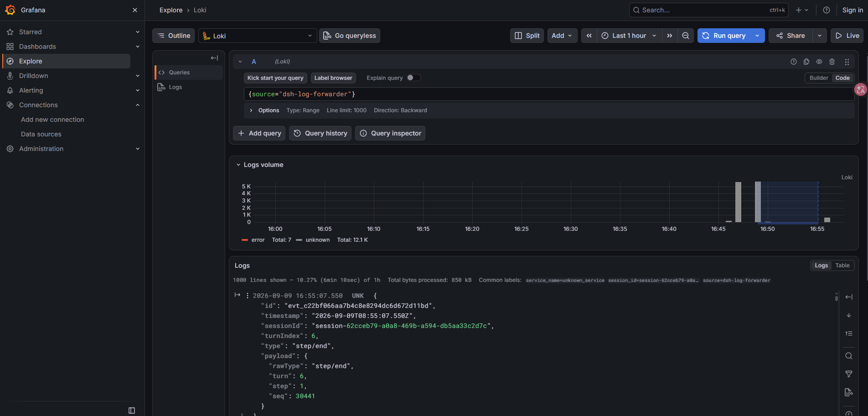Open the log line menu dots
The width and height of the screenshot is (868, 416).
point(248,296)
